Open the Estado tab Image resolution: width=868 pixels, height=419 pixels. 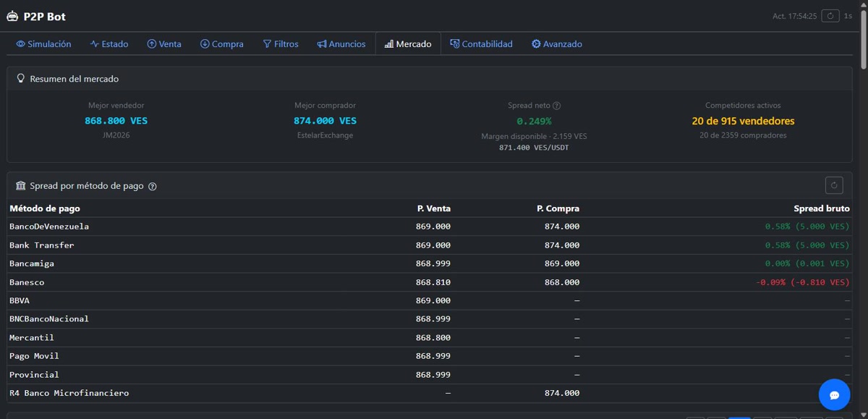click(109, 44)
